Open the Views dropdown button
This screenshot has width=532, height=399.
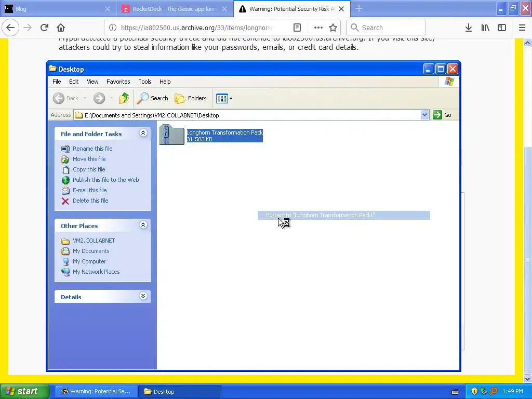point(224,98)
